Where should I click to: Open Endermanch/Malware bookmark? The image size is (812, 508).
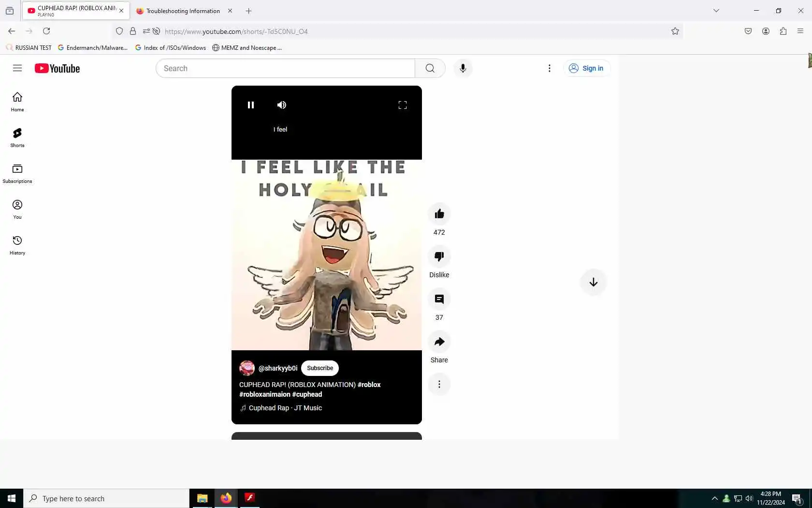point(93,47)
